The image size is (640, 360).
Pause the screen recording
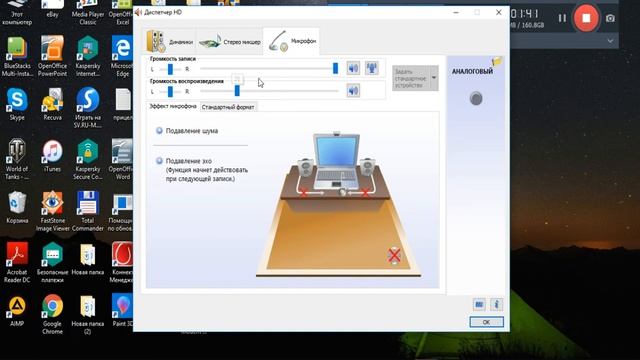[562, 18]
